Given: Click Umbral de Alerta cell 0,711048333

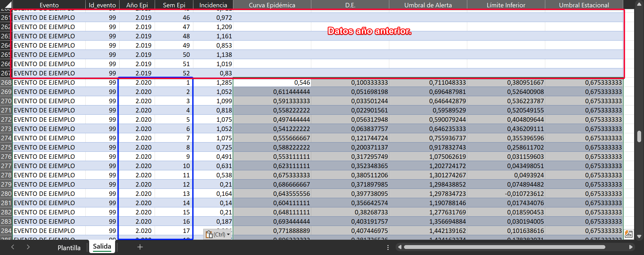Looking at the screenshot, I should (x=428, y=82).
